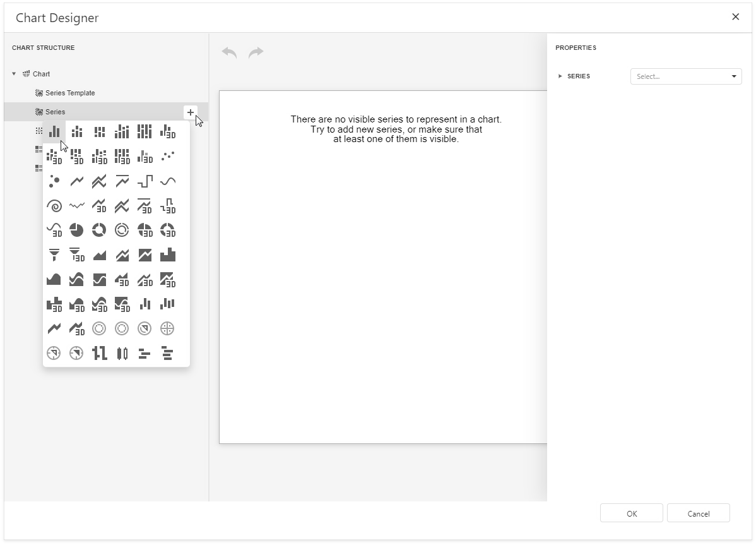Viewport: 756px width, 545px height.
Task: Select the Spline series type
Action: tap(167, 181)
